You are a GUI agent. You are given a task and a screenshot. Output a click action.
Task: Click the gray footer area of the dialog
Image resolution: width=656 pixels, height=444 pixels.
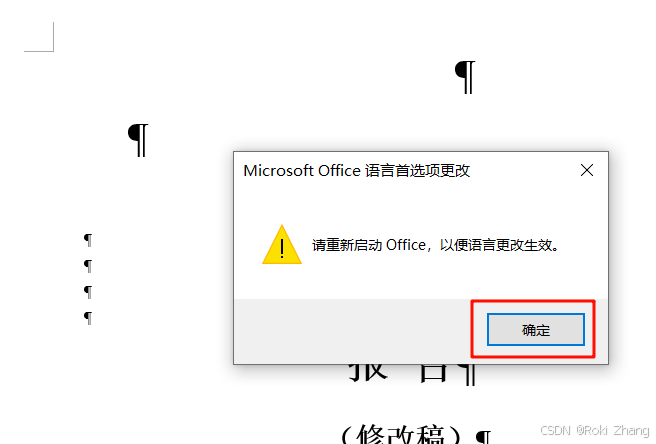click(x=352, y=331)
